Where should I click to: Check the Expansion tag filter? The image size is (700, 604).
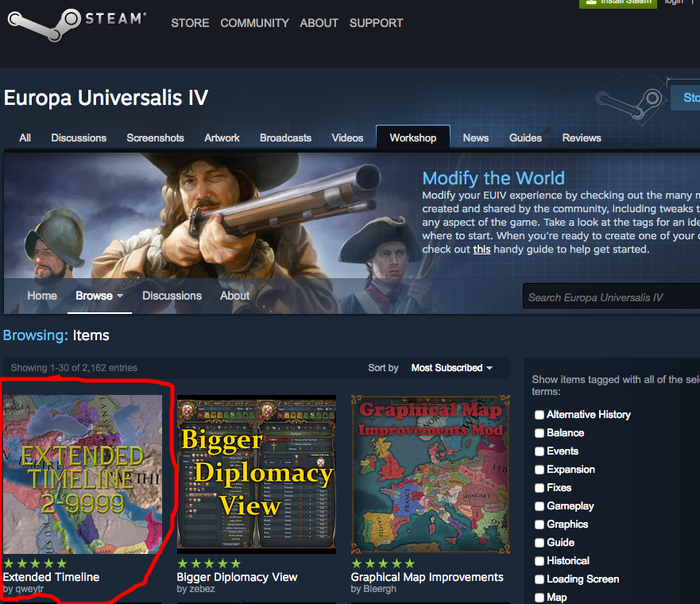(540, 470)
